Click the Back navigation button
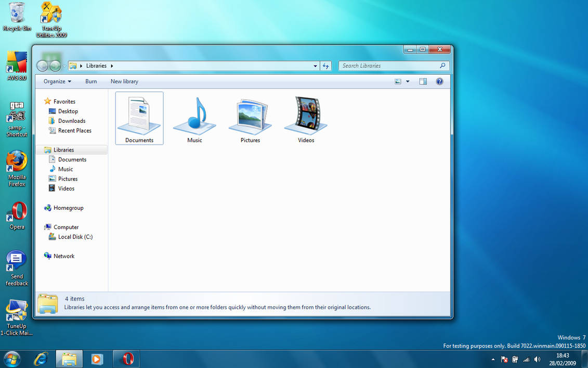 (x=43, y=66)
